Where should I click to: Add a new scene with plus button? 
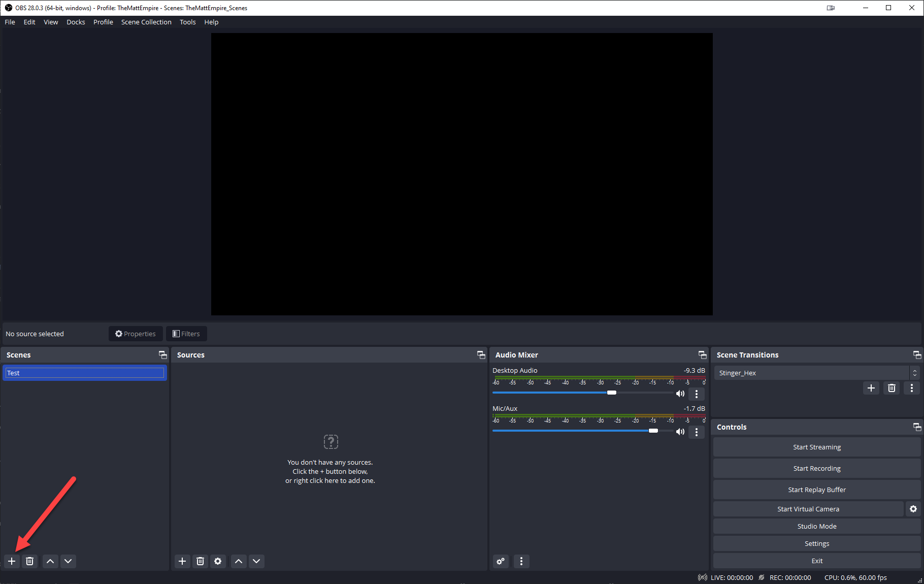[12, 561]
